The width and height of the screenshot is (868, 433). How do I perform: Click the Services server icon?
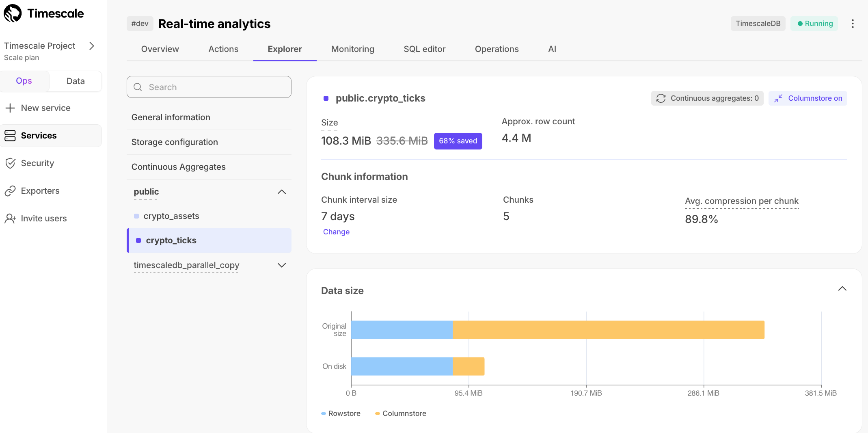[x=10, y=136]
